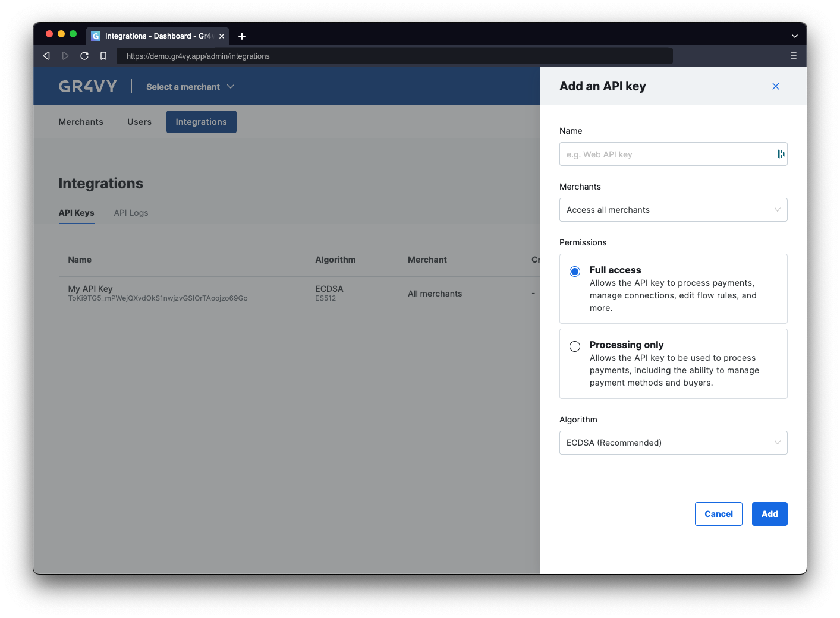The image size is (840, 618).
Task: Open the Algorithm dropdown
Action: [x=673, y=443]
